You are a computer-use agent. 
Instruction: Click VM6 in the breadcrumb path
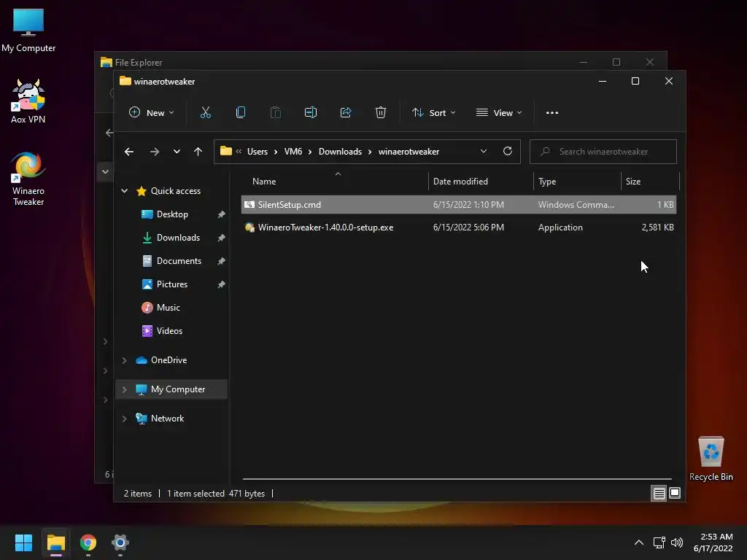pyautogui.click(x=293, y=152)
